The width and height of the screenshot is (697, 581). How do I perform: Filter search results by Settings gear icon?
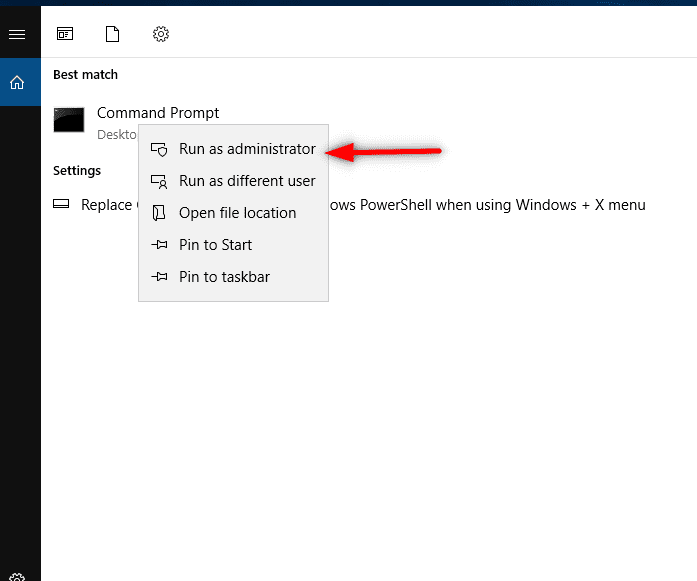160,34
